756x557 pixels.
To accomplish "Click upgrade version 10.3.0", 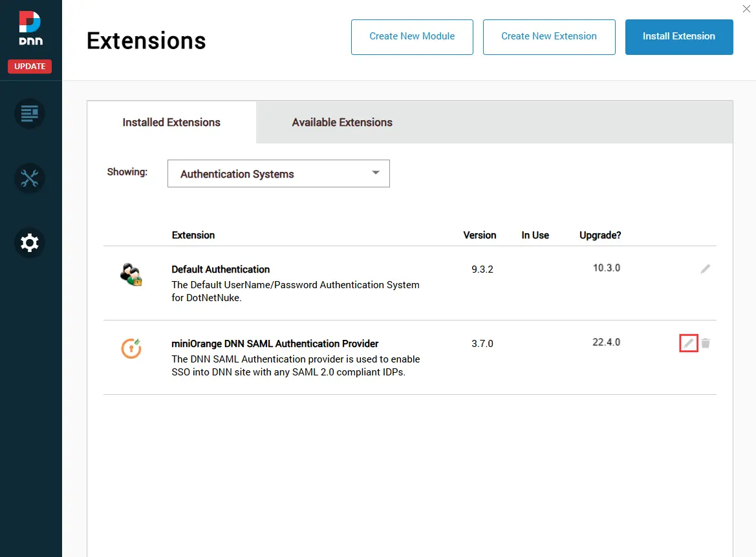I will point(607,268).
